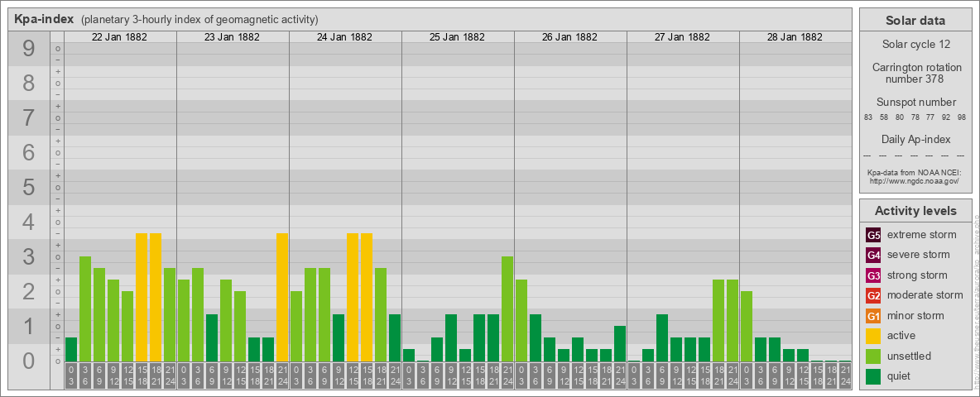Click sunspot value 83

coord(868,117)
